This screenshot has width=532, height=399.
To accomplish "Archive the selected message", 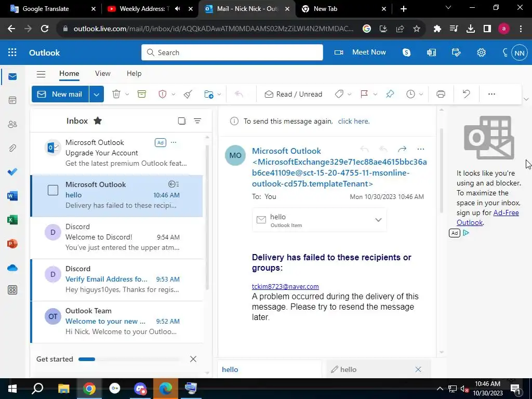I will (141, 94).
